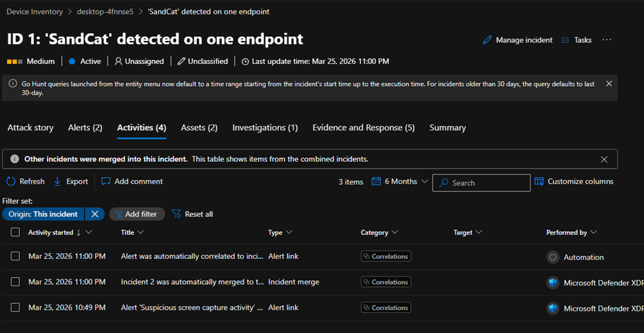Open the Tasks list icon

click(x=565, y=40)
